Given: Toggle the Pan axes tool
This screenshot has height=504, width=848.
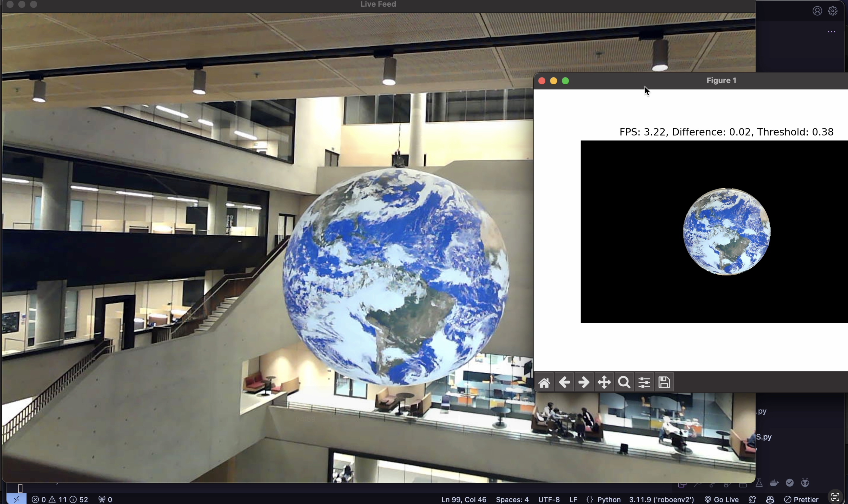Looking at the screenshot, I should tap(604, 382).
